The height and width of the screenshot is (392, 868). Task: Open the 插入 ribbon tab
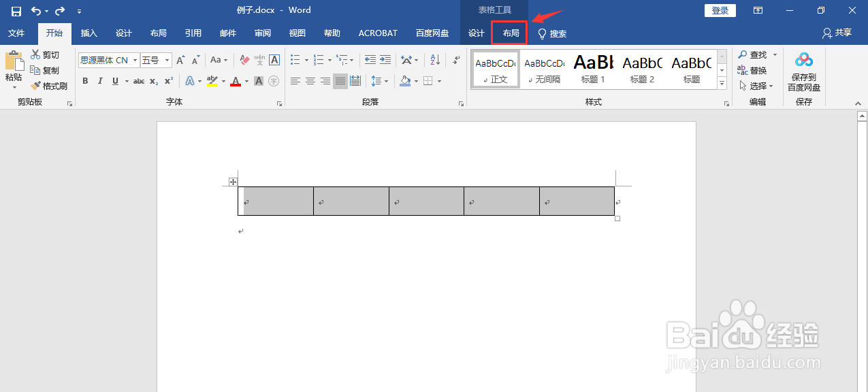(x=89, y=33)
